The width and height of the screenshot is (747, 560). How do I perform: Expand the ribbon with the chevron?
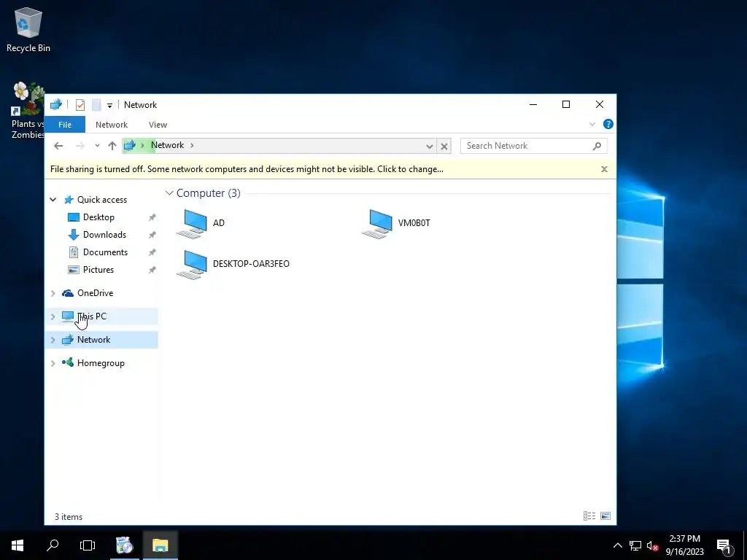[592, 124]
